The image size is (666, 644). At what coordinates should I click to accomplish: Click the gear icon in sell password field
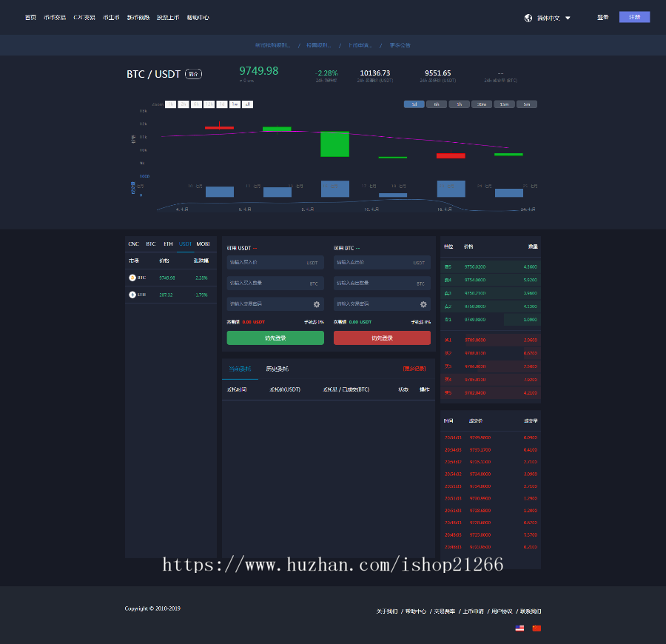pos(423,304)
